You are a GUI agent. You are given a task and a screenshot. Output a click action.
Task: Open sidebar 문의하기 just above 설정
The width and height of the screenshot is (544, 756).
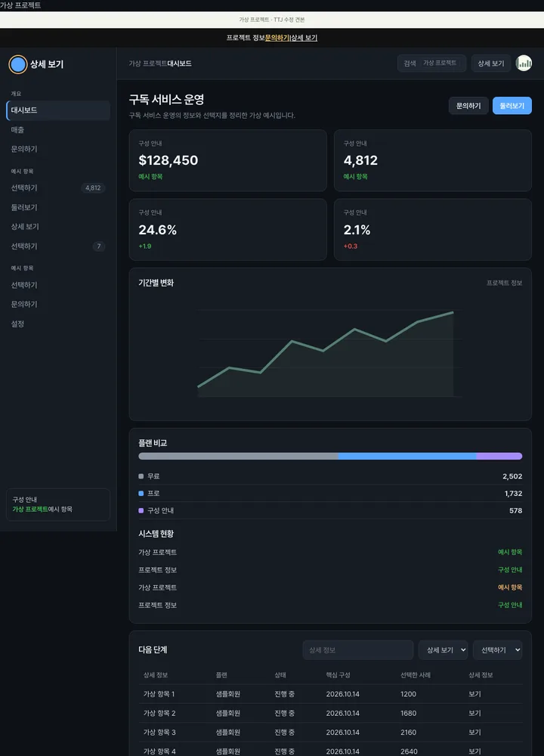tap(58, 304)
